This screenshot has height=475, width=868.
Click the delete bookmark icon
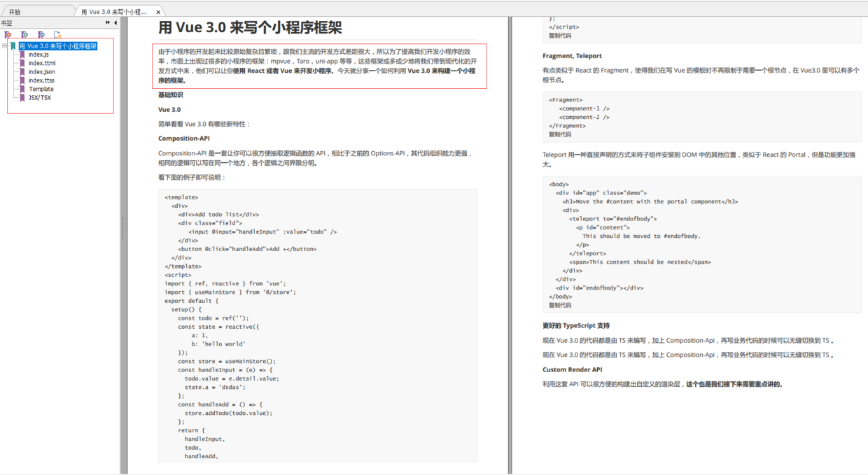(8, 34)
